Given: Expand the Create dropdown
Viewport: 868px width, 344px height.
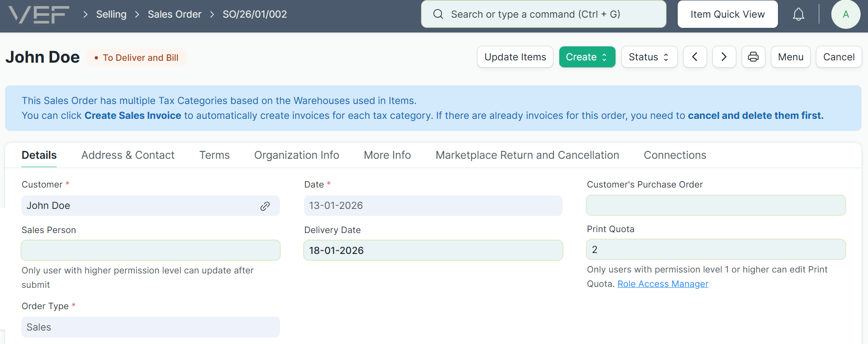Looking at the screenshot, I should point(587,57).
